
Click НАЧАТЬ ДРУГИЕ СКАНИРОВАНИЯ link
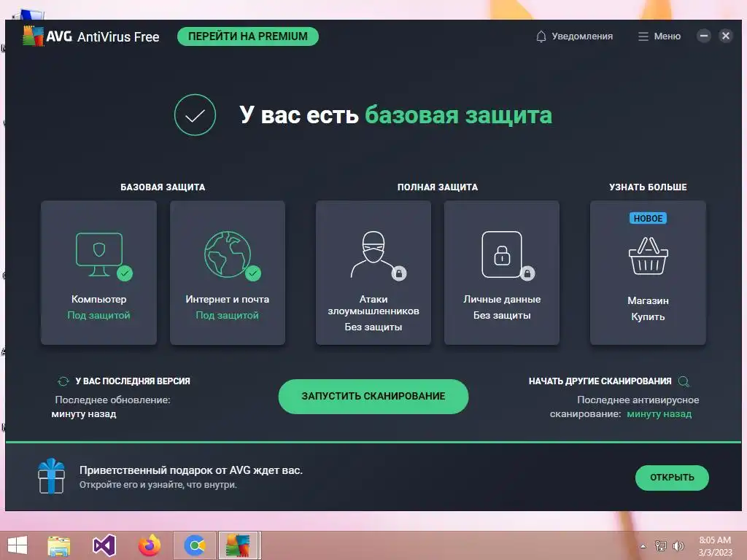[x=600, y=381]
